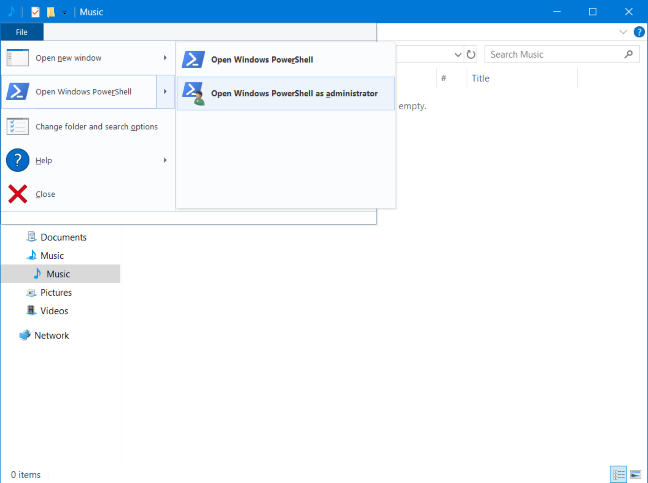Click the New folder quick access icon in the title bar

tap(51, 12)
